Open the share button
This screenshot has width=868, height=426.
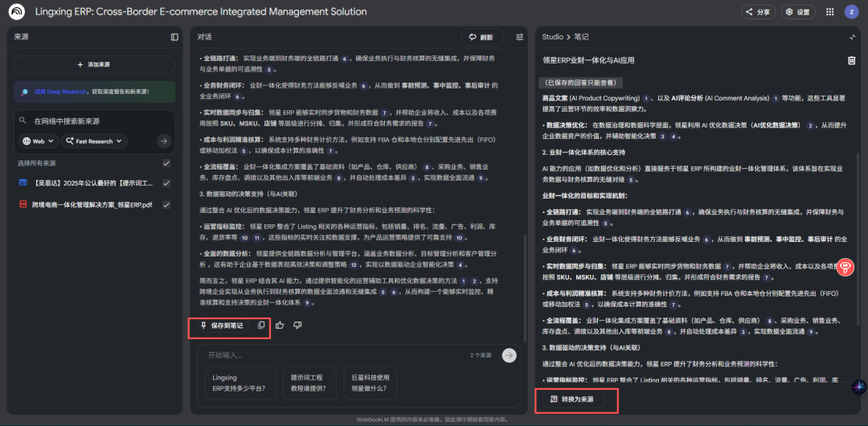click(758, 11)
